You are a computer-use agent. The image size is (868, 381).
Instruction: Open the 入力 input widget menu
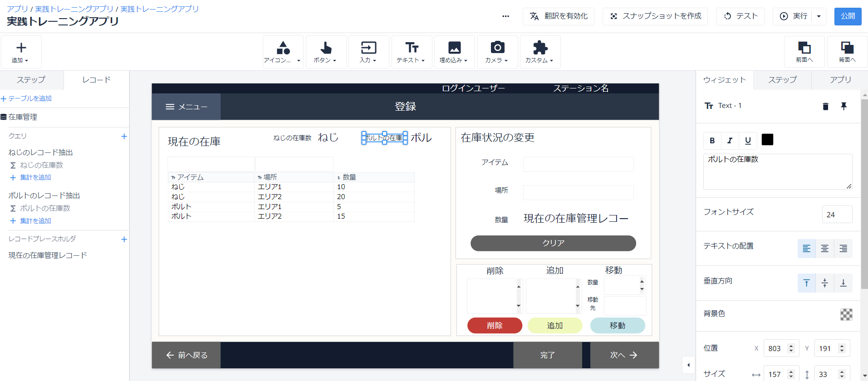pos(368,52)
